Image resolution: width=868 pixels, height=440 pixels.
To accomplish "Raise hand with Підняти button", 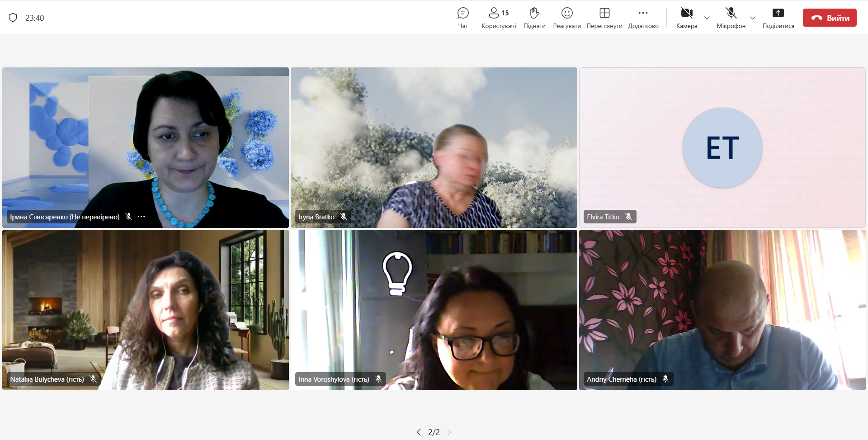I will tap(534, 18).
